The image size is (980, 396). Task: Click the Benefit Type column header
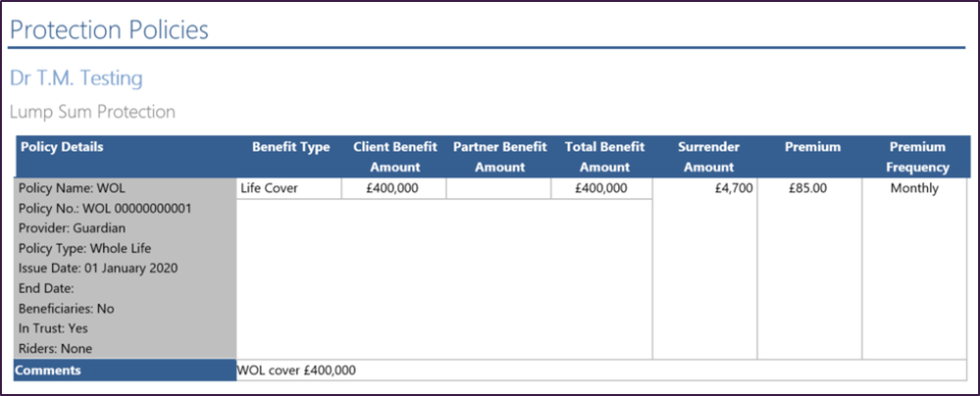pyautogui.click(x=290, y=147)
